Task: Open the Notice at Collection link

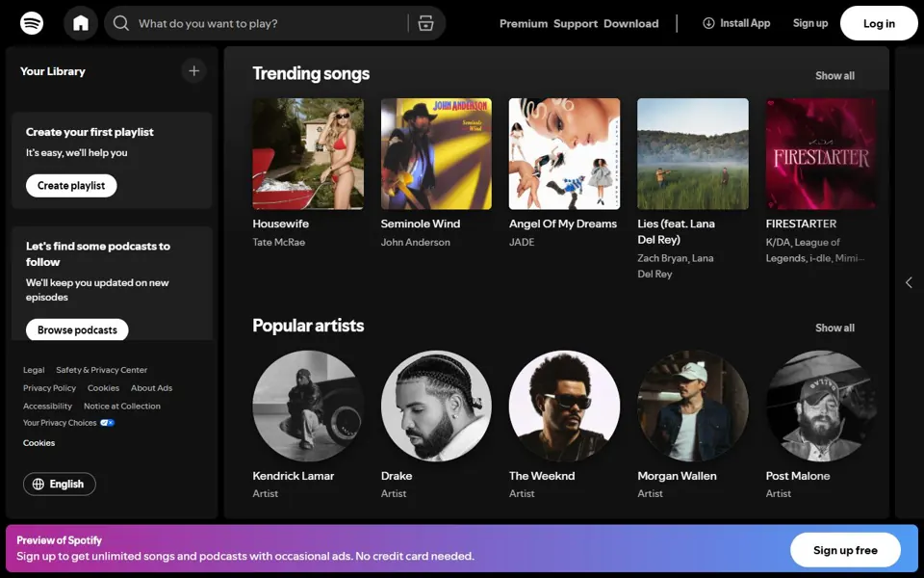Action: (x=122, y=407)
